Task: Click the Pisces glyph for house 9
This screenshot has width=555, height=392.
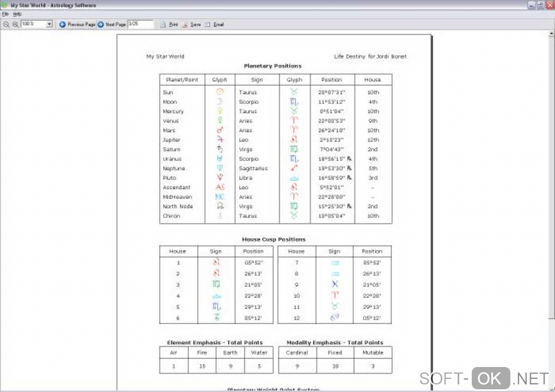Action: pos(335,284)
